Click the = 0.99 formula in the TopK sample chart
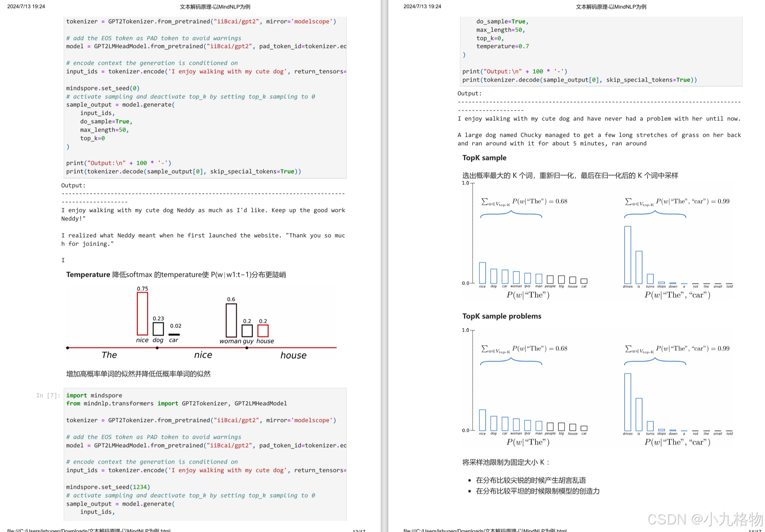Screen dimensions: 765x532 (677, 202)
